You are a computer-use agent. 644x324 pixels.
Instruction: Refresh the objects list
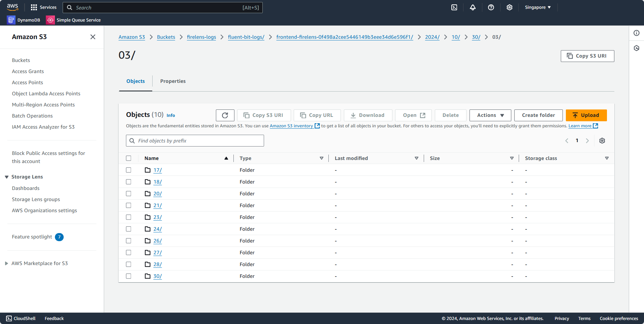[225, 115]
